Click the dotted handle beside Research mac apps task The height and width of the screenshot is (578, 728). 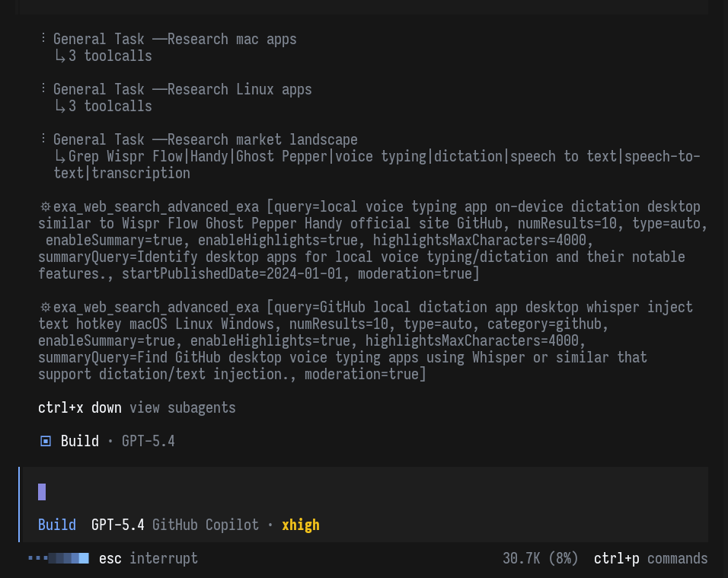(x=43, y=38)
